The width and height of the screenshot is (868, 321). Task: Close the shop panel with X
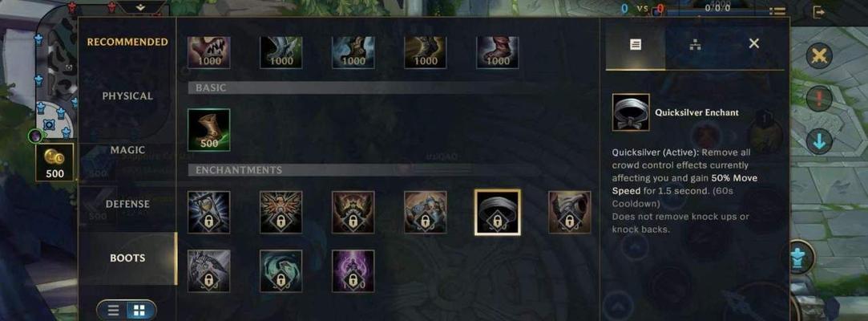pos(753,44)
